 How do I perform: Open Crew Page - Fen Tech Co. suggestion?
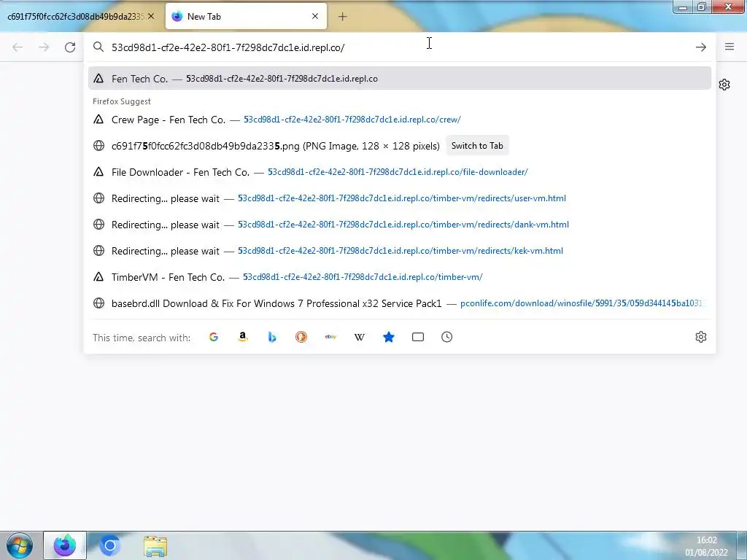pos(400,120)
